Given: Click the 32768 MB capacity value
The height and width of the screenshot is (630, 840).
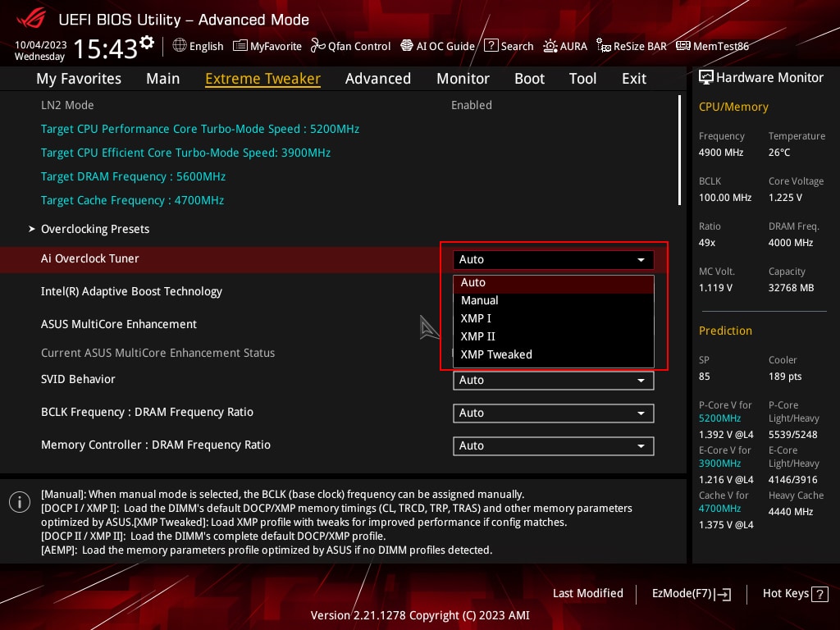Looking at the screenshot, I should coord(791,288).
